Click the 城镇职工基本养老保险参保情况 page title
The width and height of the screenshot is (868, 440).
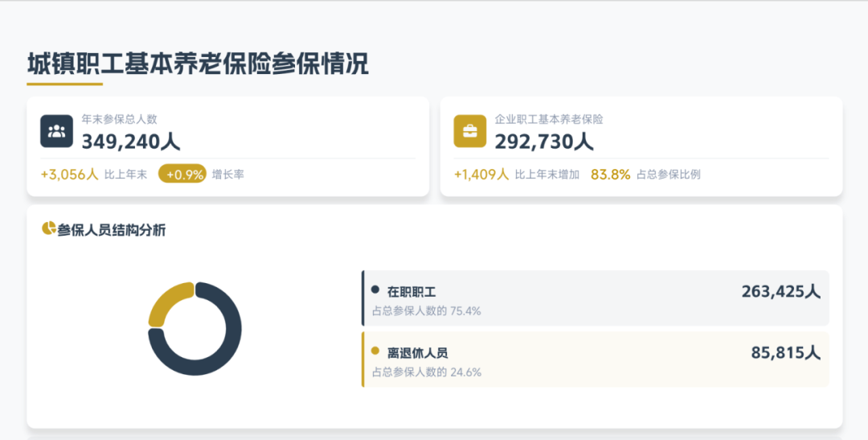pos(198,64)
